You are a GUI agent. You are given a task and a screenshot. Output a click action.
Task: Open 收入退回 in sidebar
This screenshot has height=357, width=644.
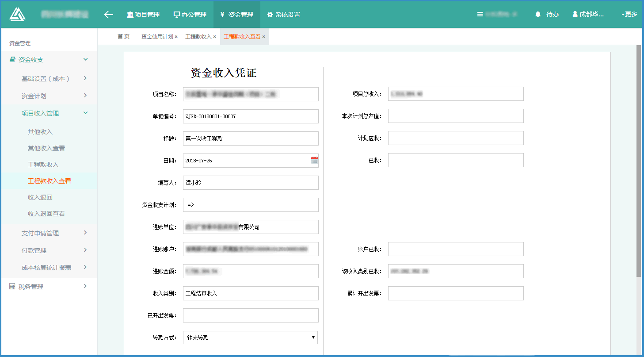tap(40, 197)
